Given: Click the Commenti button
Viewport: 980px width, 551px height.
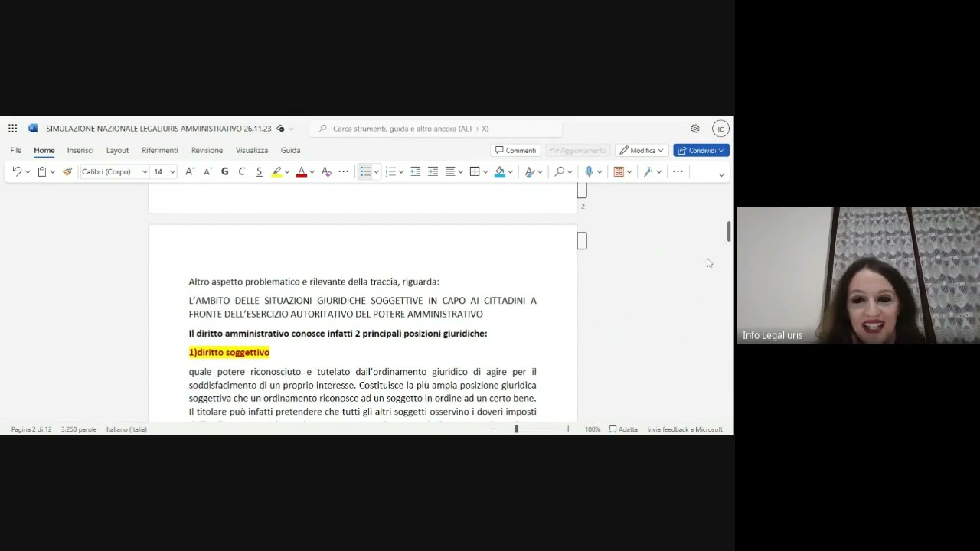Looking at the screenshot, I should coord(515,150).
